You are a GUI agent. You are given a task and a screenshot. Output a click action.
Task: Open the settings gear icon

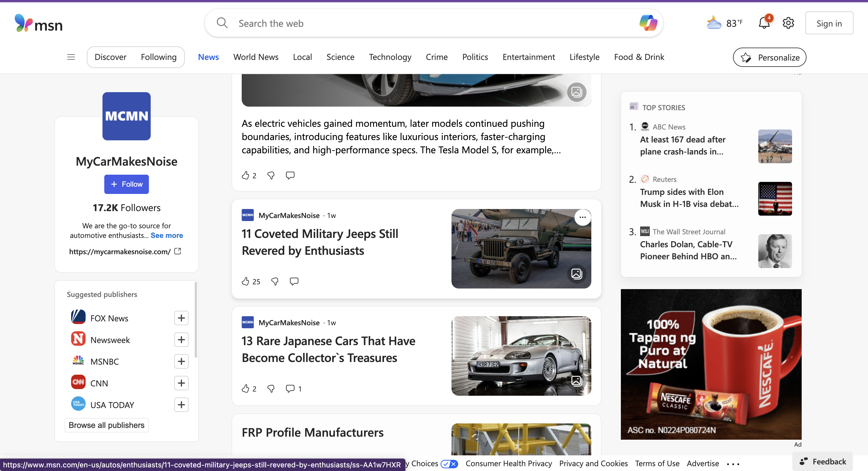click(788, 23)
